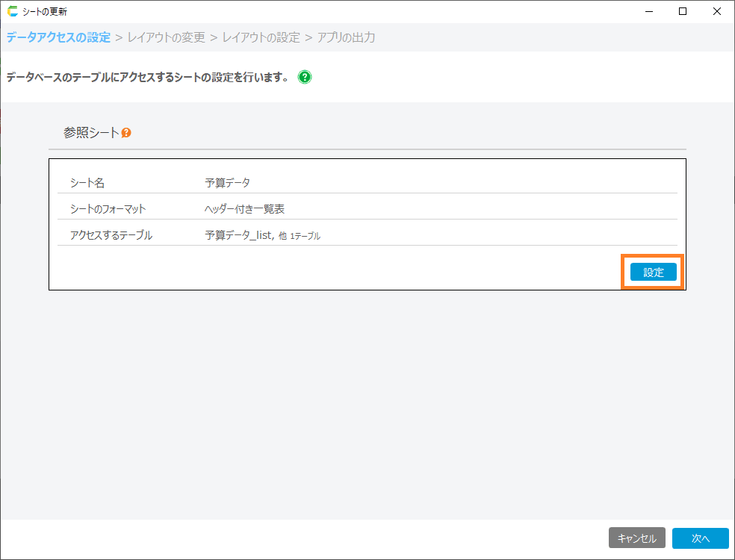This screenshot has width=735, height=560.
Task: Select the データアクセスの設定 step
Action: click(x=58, y=37)
